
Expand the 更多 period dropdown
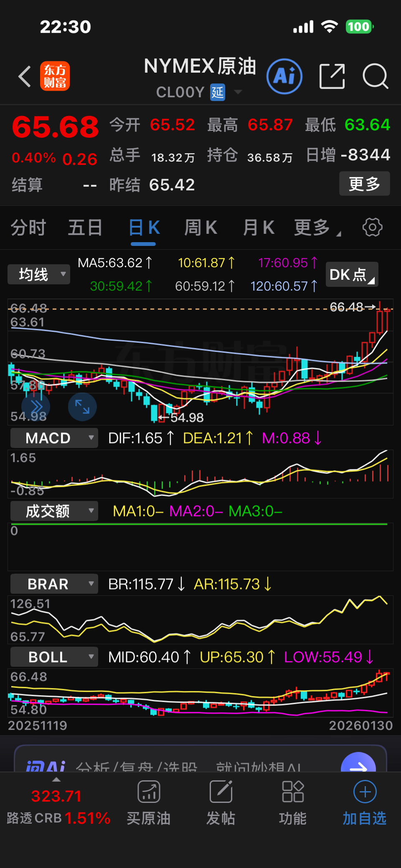coord(317,228)
